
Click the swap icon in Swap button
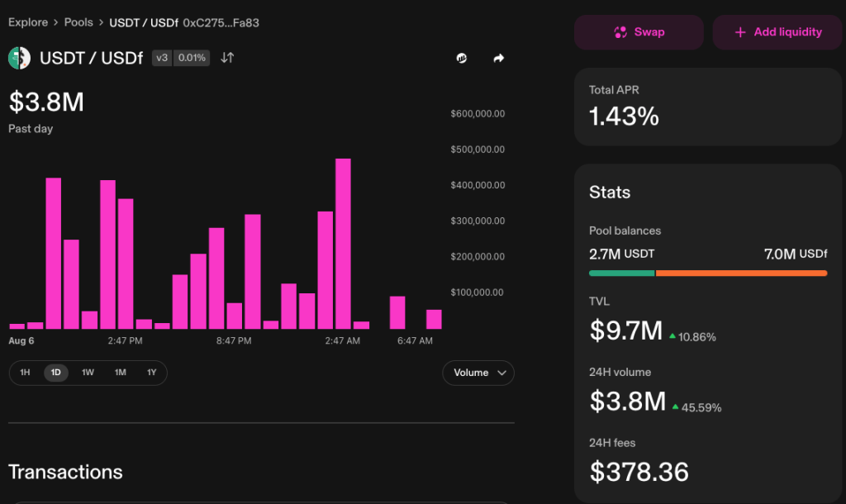click(620, 32)
